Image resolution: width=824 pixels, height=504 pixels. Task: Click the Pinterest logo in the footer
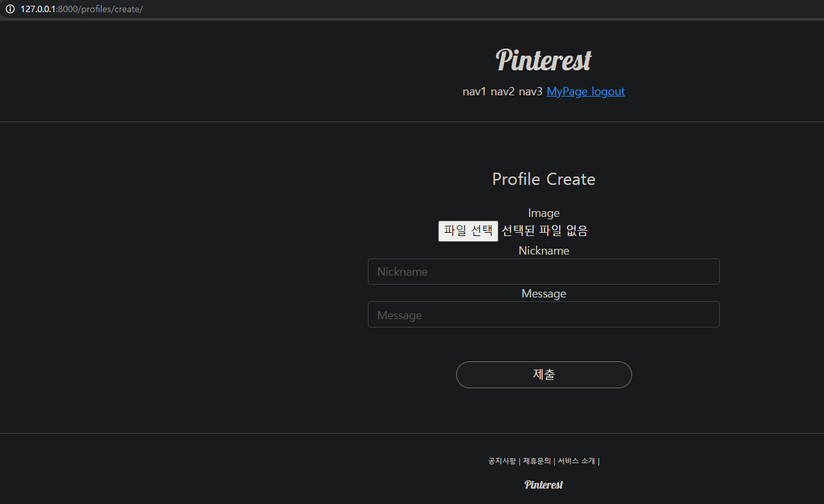tap(543, 484)
